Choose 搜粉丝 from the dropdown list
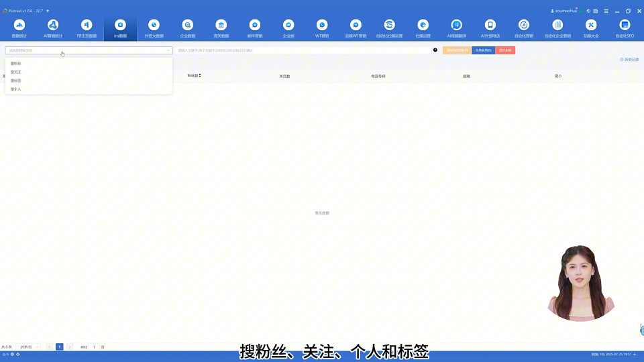The image size is (644, 362). pyautogui.click(x=89, y=63)
